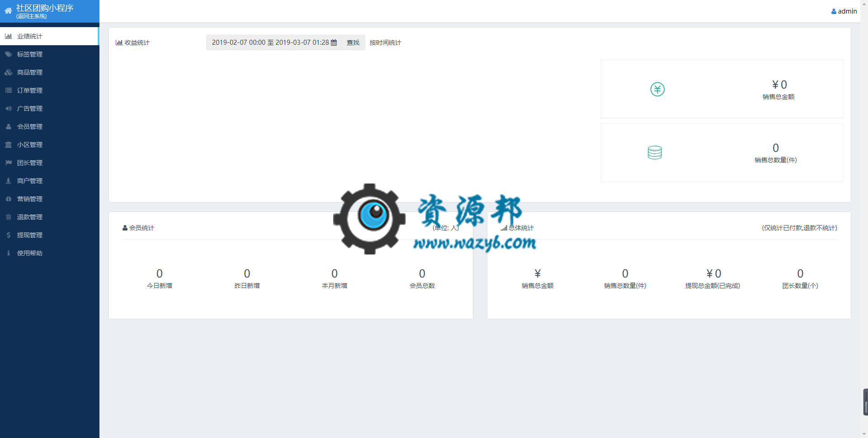Click 销售总金额 label in 总体统计
The image size is (868, 438).
pyautogui.click(x=538, y=286)
